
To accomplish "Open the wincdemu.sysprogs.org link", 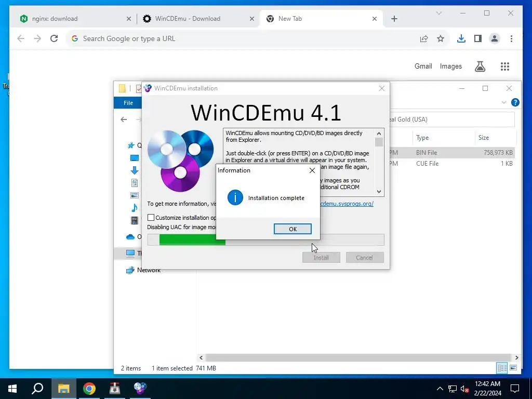I will (x=347, y=204).
